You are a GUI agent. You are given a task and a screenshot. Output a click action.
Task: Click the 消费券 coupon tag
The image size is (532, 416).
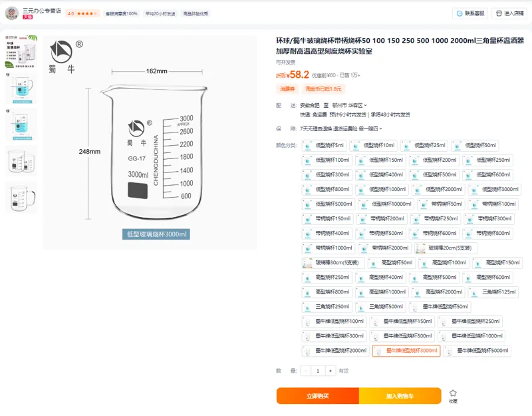tap(287, 89)
